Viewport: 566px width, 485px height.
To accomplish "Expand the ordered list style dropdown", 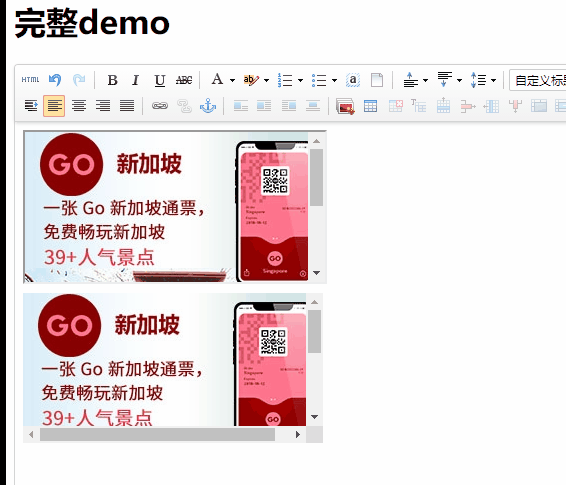I will point(300,80).
